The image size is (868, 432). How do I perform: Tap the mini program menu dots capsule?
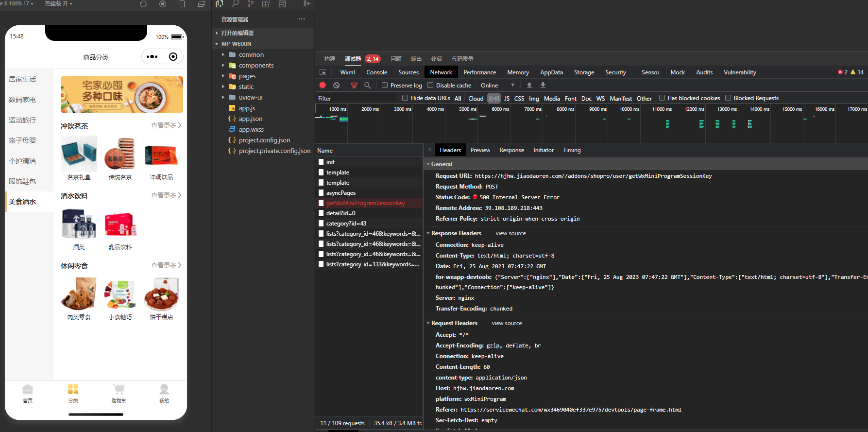tap(152, 57)
